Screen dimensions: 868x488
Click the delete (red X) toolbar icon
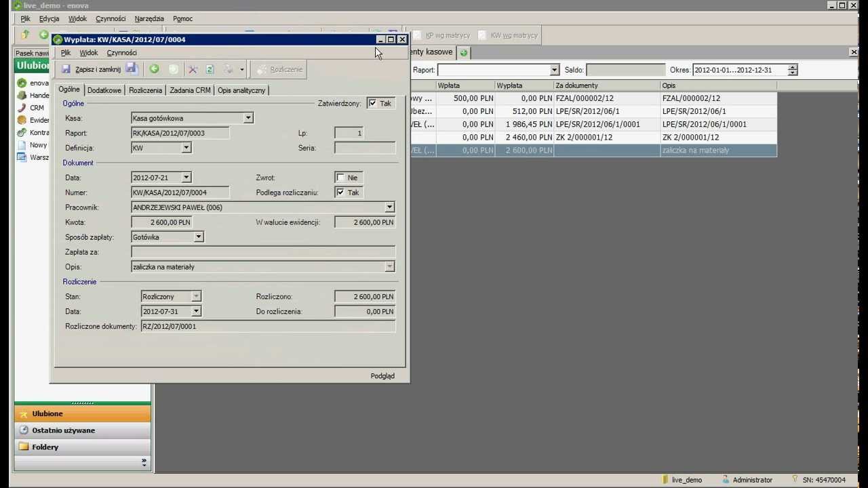coord(193,69)
